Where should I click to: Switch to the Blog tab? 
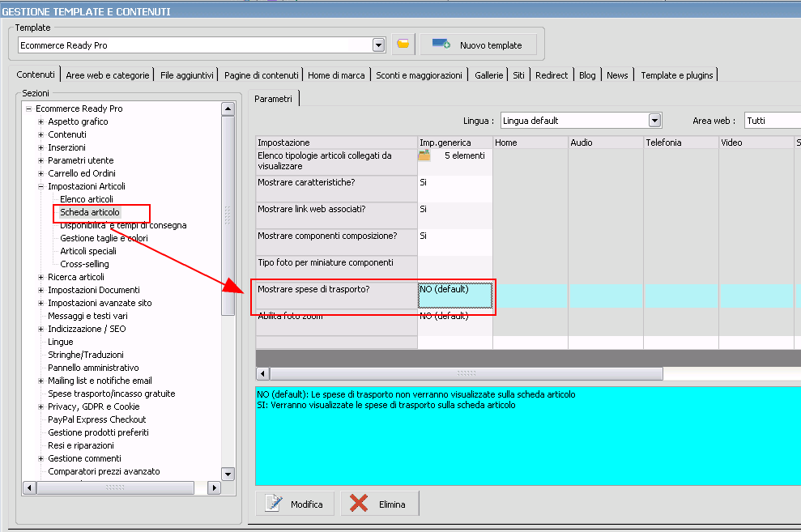(x=587, y=75)
